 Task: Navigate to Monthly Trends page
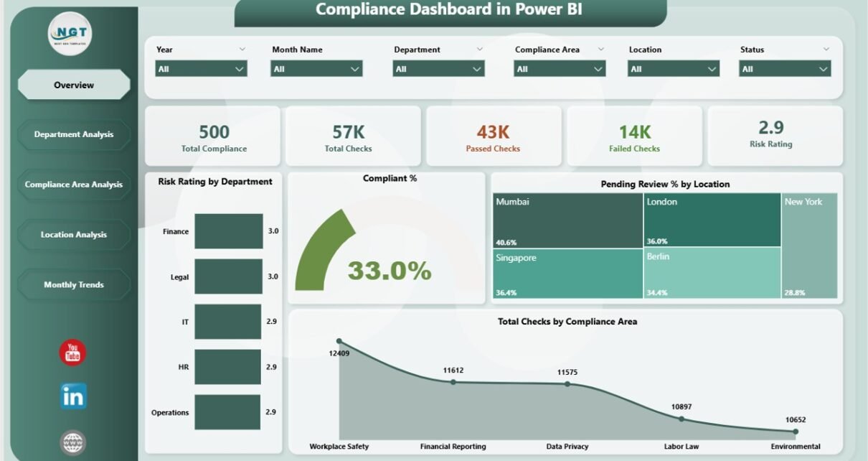click(74, 285)
